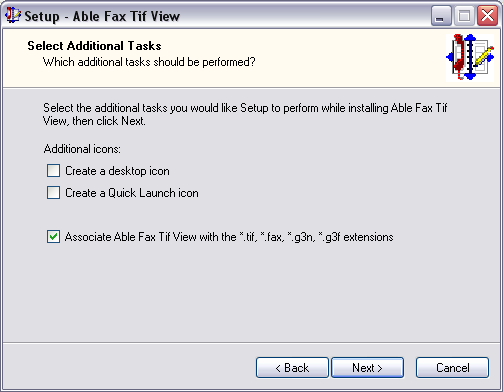Tick the Create a Quick Launch icon checkbox
This screenshot has width=503, height=392.
(53, 193)
